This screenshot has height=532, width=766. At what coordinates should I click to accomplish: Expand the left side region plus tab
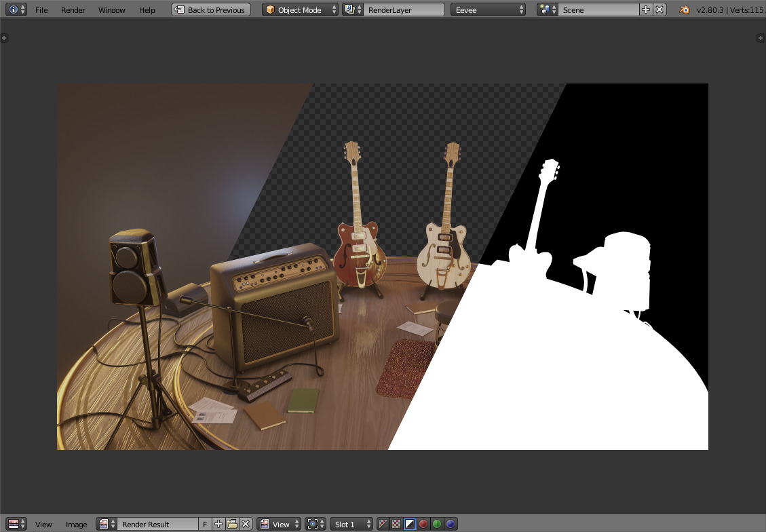point(4,37)
